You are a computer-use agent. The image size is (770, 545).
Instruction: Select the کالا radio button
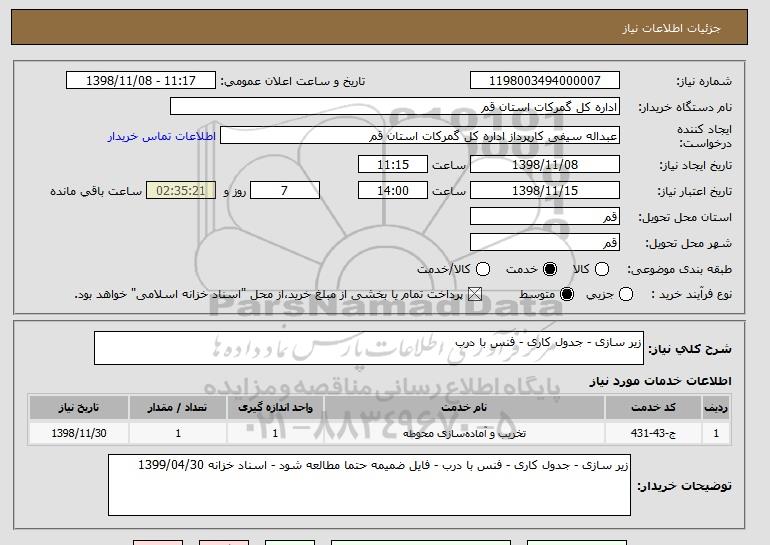[x=602, y=269]
